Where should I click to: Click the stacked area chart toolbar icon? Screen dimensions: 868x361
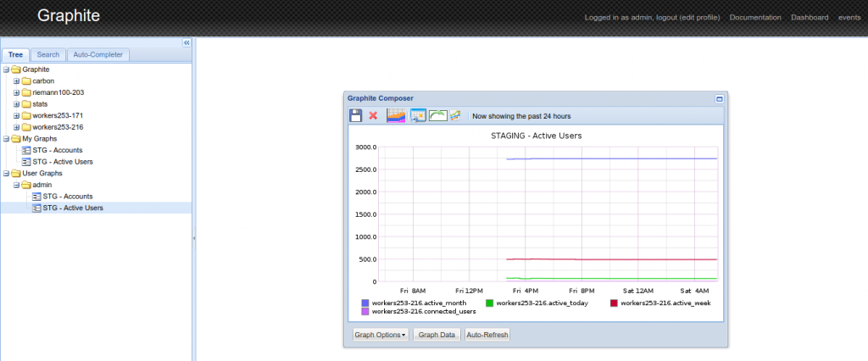(x=396, y=115)
